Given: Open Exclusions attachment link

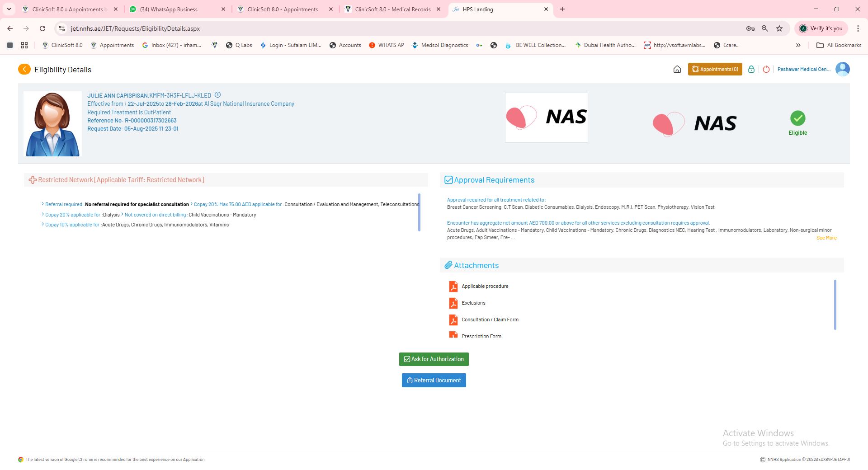Looking at the screenshot, I should click(x=473, y=303).
